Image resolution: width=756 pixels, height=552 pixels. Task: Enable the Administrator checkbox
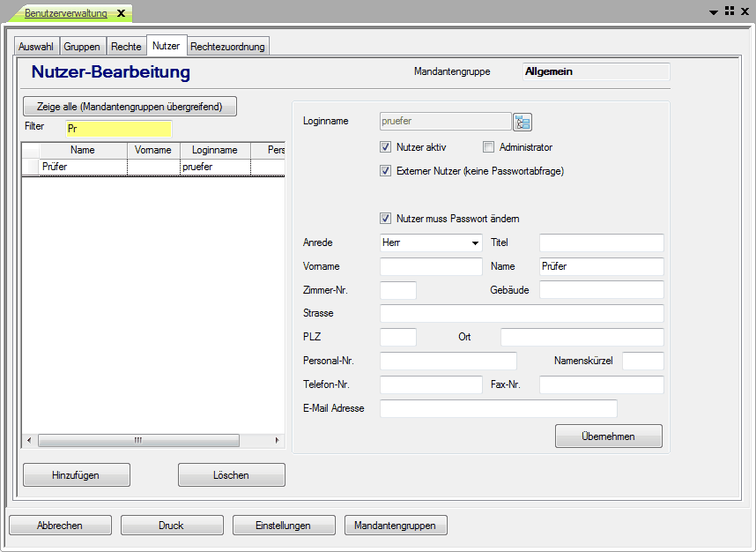tap(488, 147)
